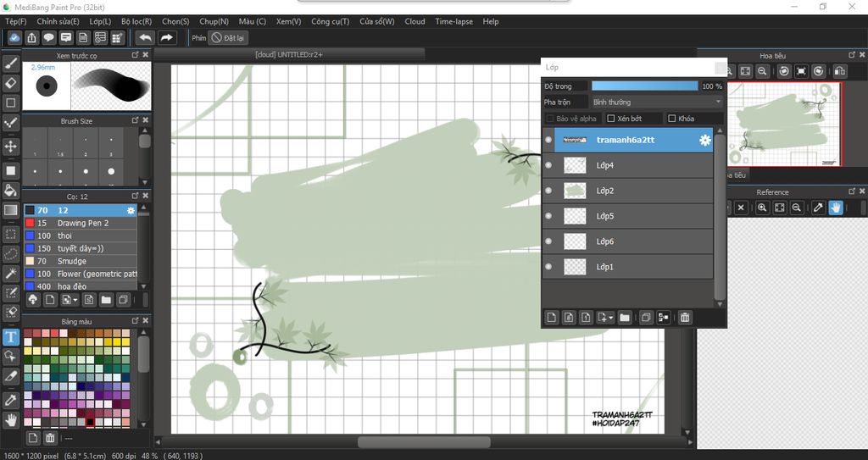Open the Pha trộn blend mode dropdown

pos(657,102)
